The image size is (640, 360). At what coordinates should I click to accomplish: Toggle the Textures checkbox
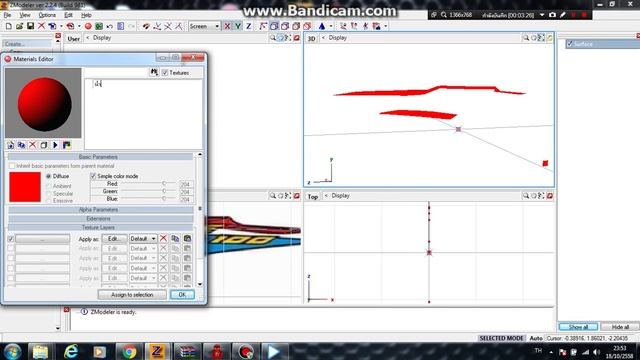(165, 73)
